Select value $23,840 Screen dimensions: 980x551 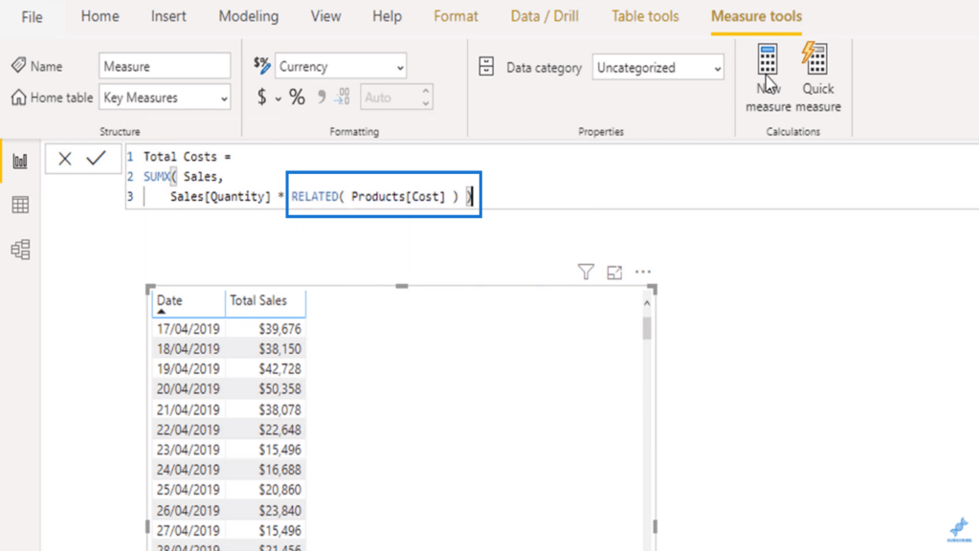click(x=280, y=511)
